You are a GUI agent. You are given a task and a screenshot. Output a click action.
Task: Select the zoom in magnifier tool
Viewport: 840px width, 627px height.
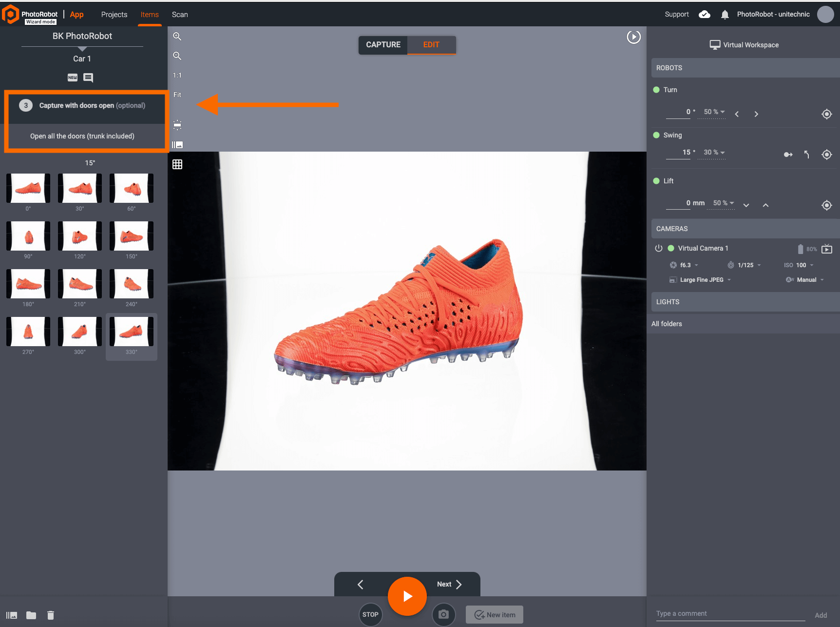click(x=177, y=36)
